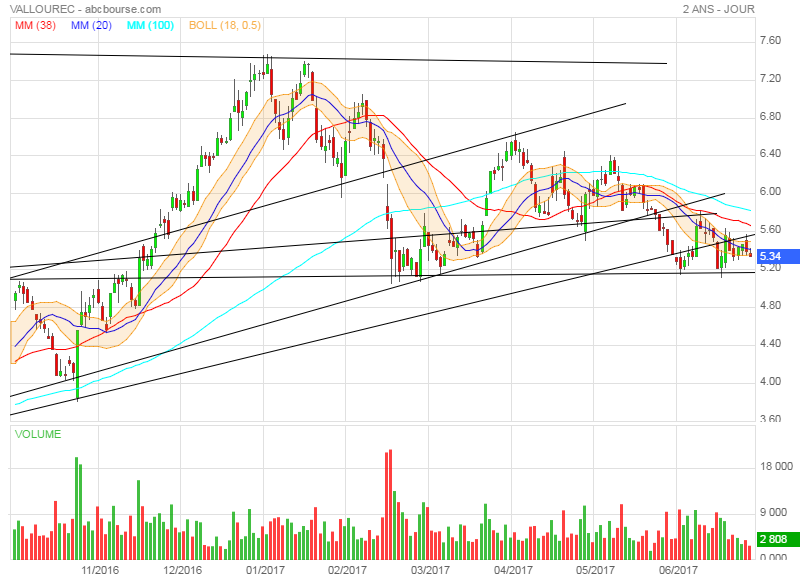
Task: Click the MM (38) legend label
Action: [35, 25]
